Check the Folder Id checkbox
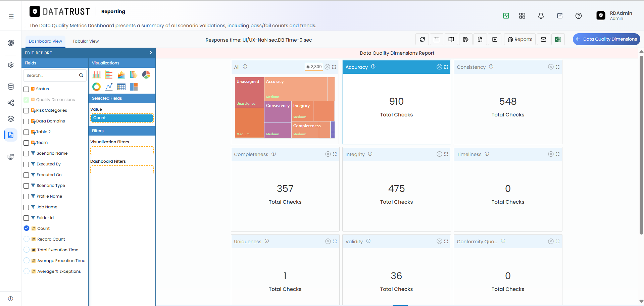 coord(26,218)
